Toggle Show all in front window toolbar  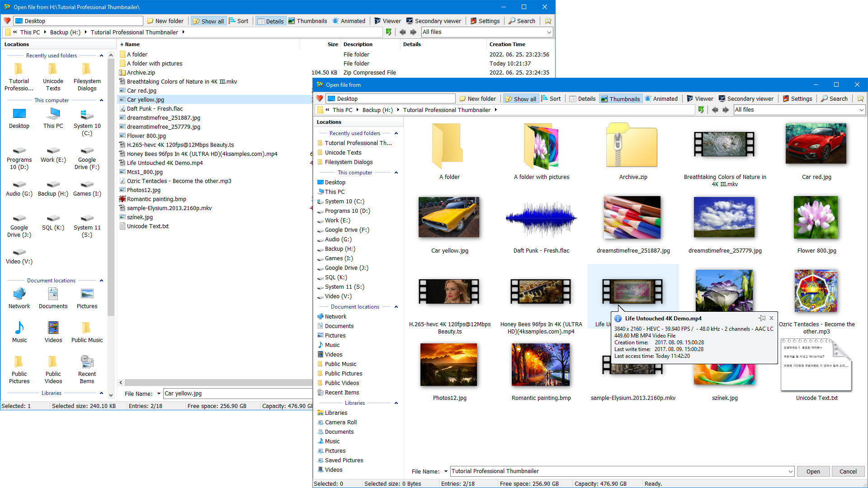click(x=521, y=99)
